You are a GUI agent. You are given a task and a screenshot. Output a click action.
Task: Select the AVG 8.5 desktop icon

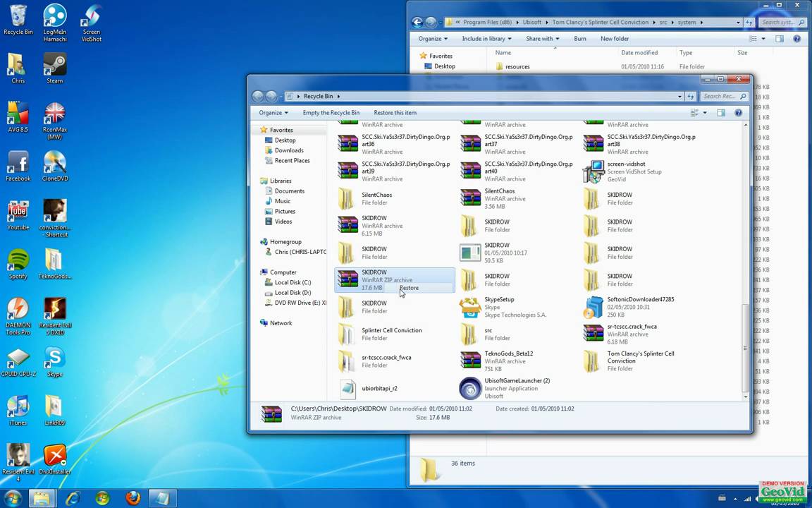pyautogui.click(x=18, y=116)
